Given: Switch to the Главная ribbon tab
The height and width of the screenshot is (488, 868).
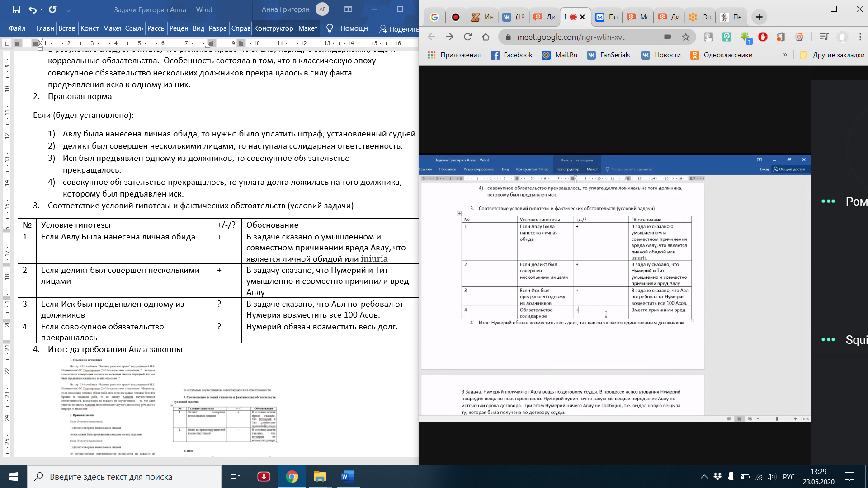Looking at the screenshot, I should 45,28.
